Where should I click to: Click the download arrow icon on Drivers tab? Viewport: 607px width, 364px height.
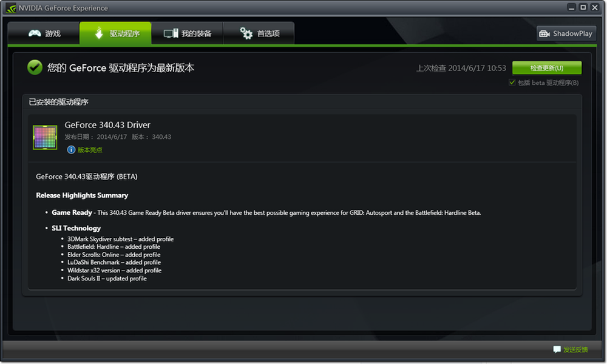(99, 33)
